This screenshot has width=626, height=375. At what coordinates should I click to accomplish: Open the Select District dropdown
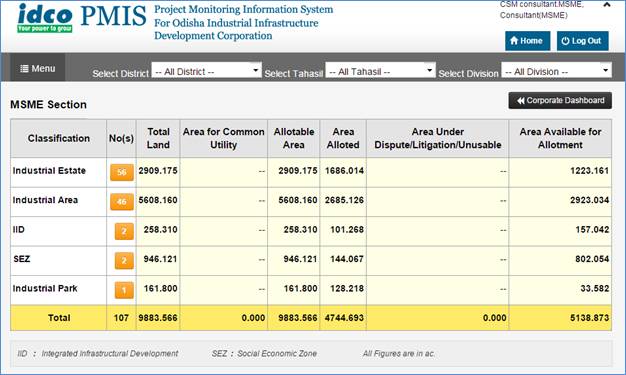[x=206, y=70]
